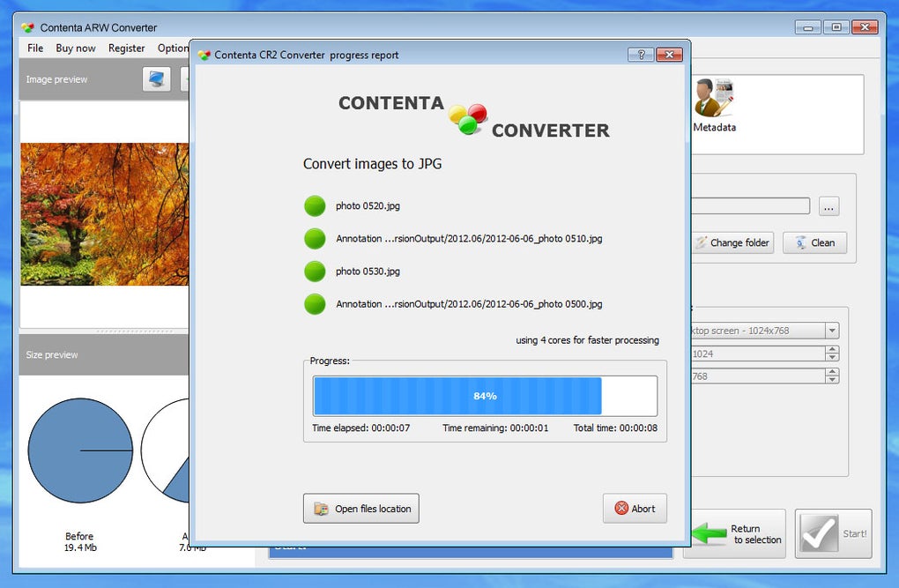Viewport: 899px width, 588px height.
Task: Click the Size preview panel header
Action: tap(104, 354)
